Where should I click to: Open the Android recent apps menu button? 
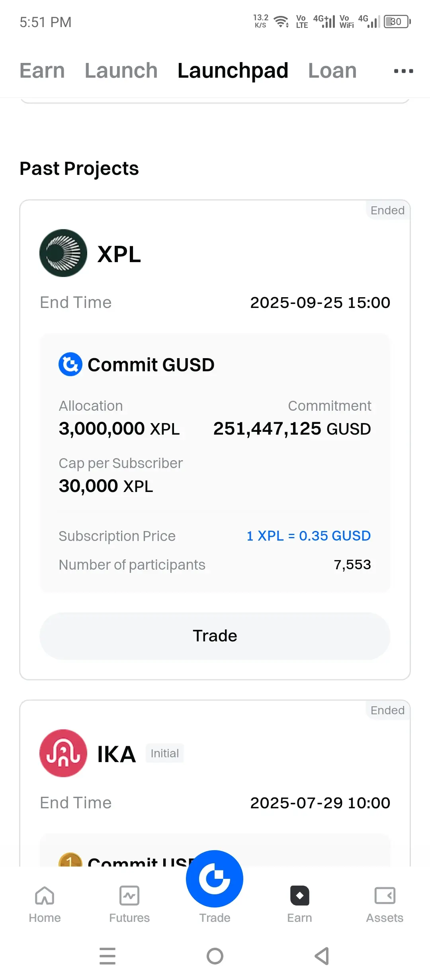[107, 956]
